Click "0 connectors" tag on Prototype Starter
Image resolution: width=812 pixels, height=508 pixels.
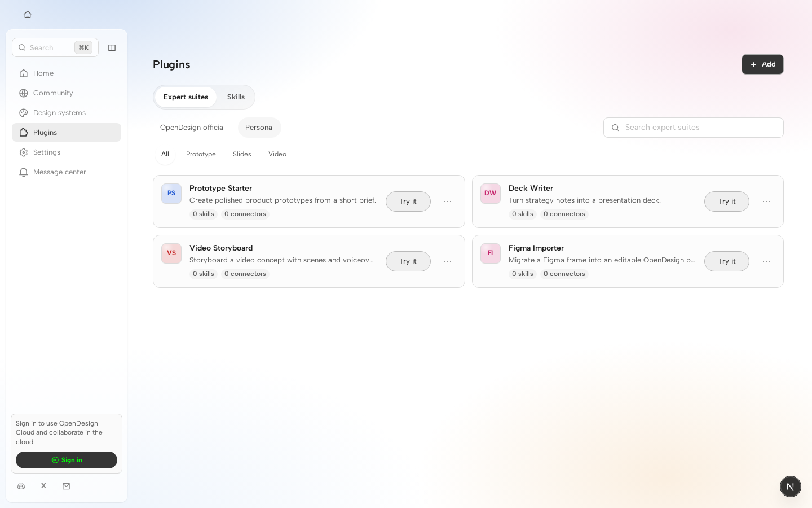pyautogui.click(x=245, y=214)
